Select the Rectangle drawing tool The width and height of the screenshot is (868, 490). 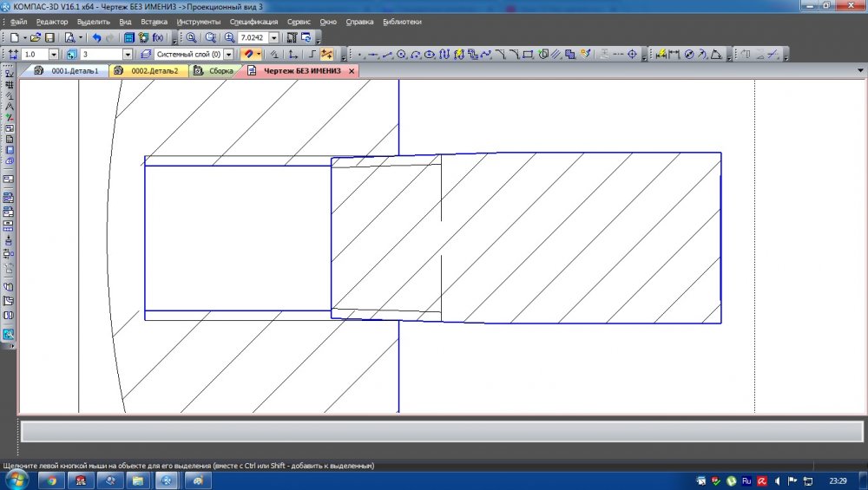(529, 55)
